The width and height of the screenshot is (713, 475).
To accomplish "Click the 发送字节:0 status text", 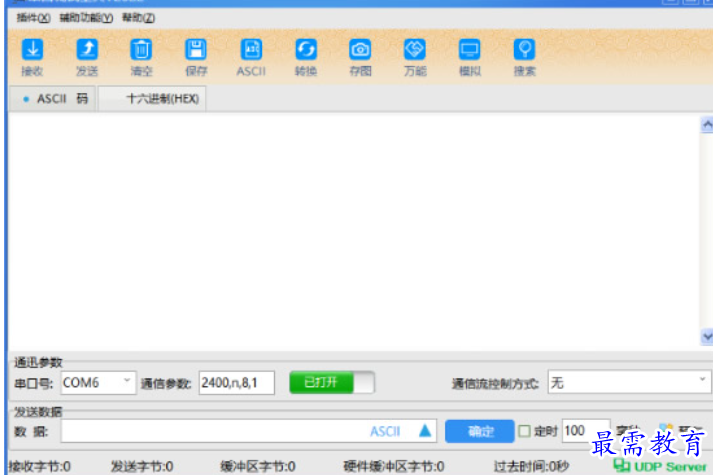I will (142, 466).
